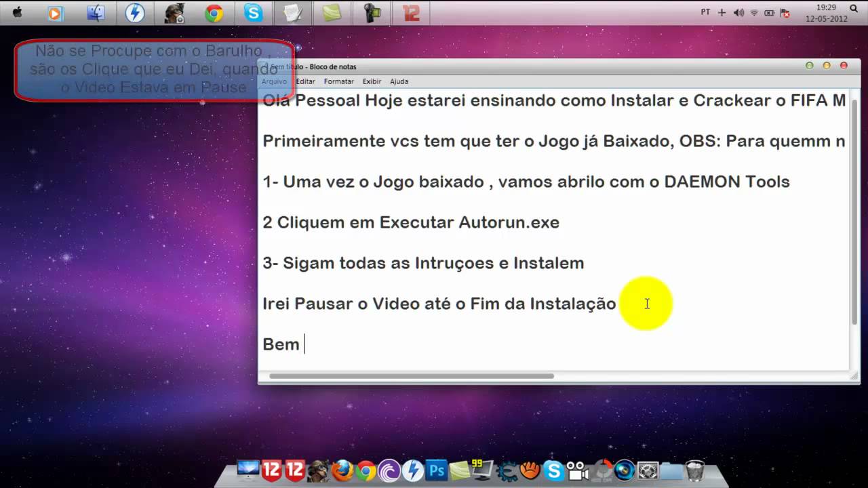Image resolution: width=868 pixels, height=488 pixels.
Task: Open the Apple menu icon
Action: pyautogui.click(x=17, y=12)
